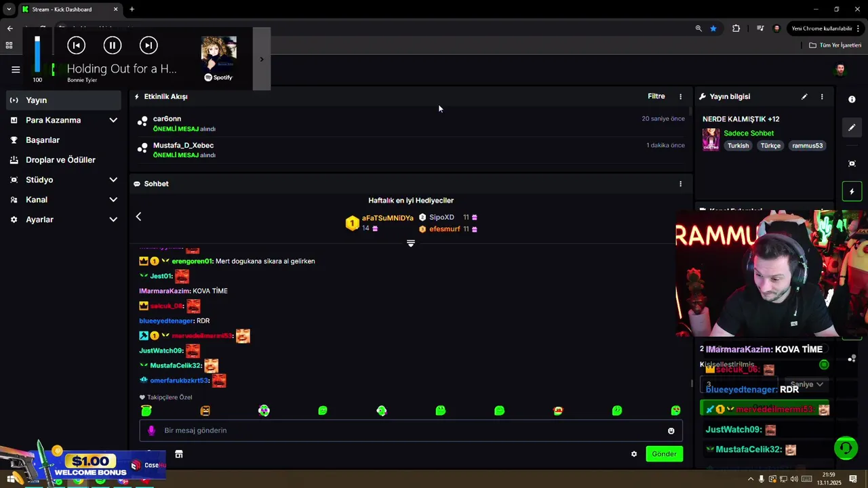Open user avatar at top right
868x488 pixels.
(840, 70)
